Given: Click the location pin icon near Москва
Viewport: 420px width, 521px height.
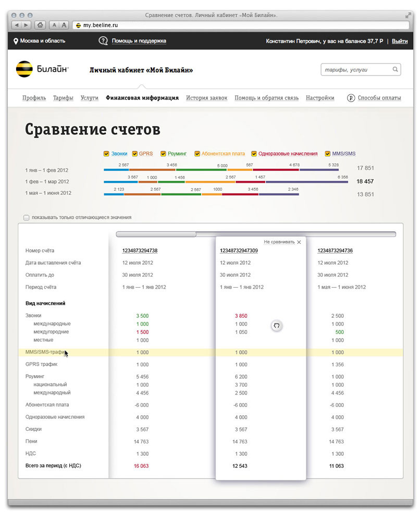Looking at the screenshot, I should 16,41.
